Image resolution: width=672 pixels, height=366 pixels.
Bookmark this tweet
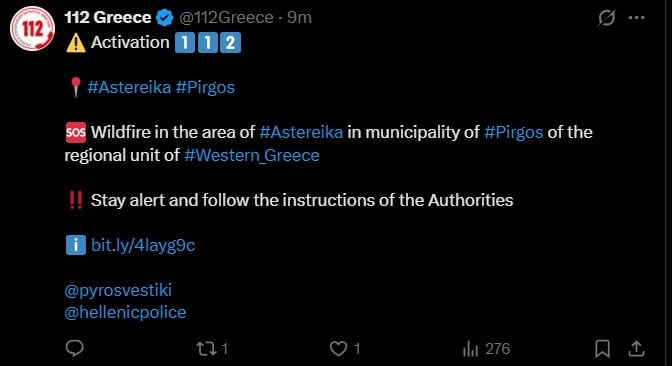pos(602,348)
